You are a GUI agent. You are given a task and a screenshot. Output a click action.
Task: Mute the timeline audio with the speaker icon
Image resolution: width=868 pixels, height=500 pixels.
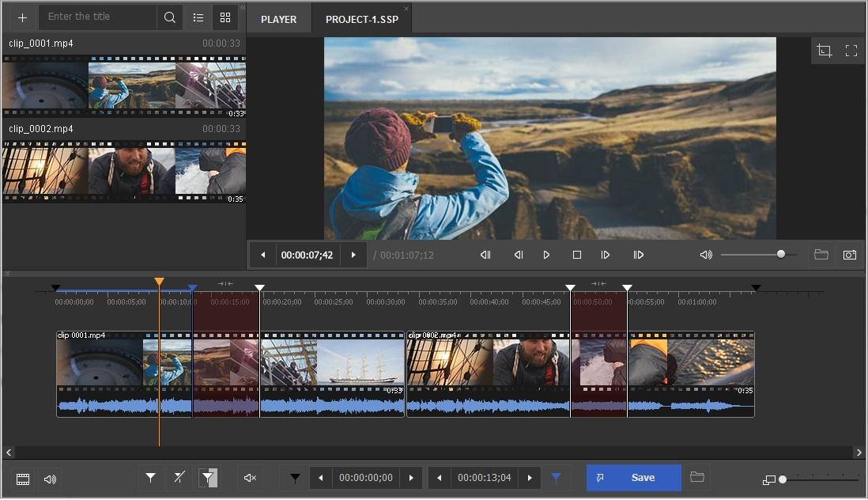point(250,478)
